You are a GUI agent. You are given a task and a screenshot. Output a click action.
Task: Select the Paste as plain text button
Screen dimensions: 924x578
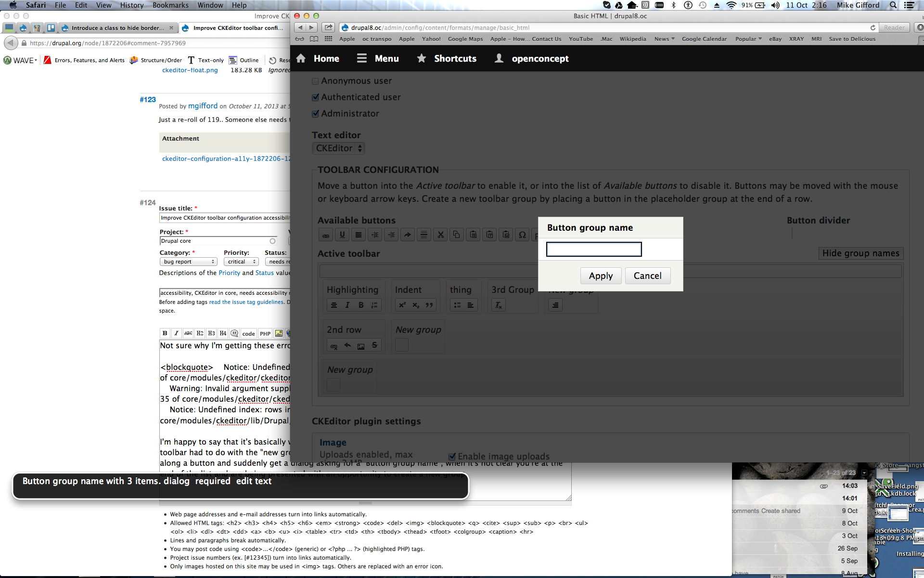[489, 235]
